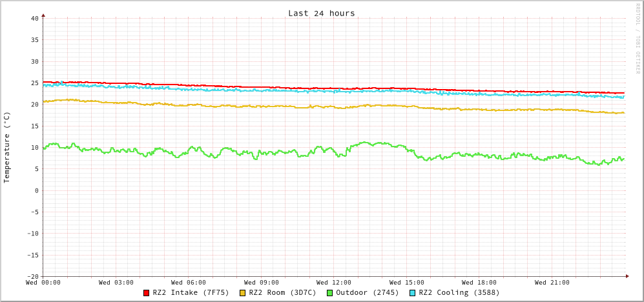644x302 pixels.
Task: Click the yellow RZ2 Room legend swatch
Action: click(242, 293)
